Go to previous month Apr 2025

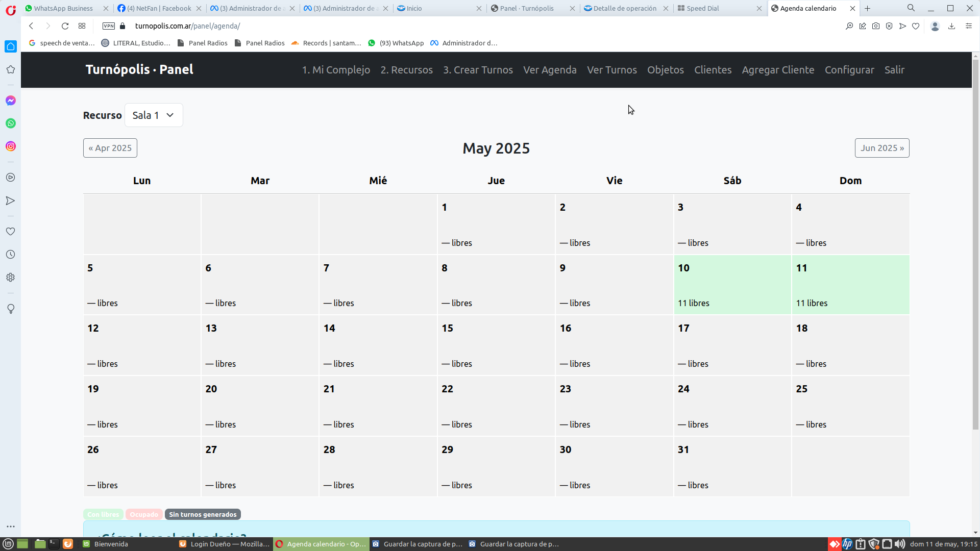click(110, 148)
